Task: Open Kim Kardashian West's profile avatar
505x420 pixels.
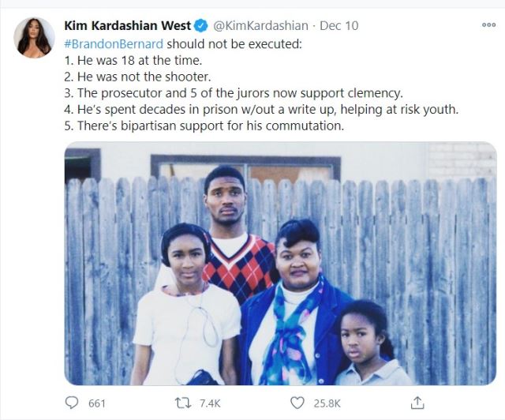Action: click(34, 38)
